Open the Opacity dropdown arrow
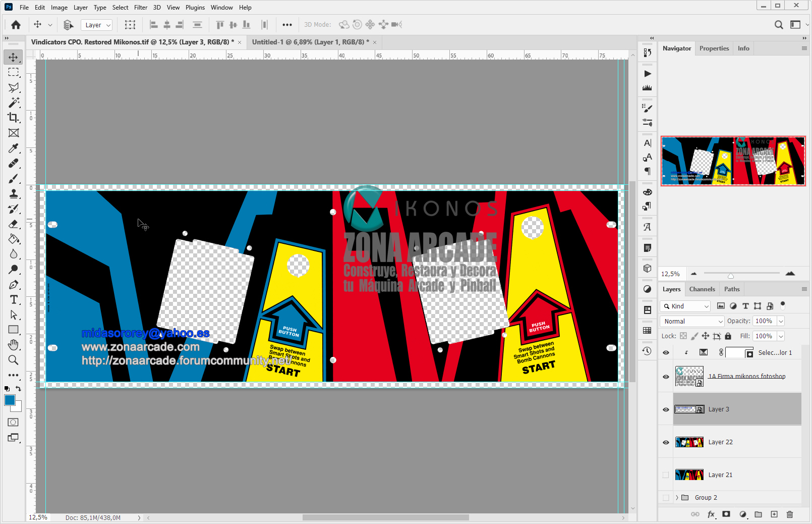 781,321
